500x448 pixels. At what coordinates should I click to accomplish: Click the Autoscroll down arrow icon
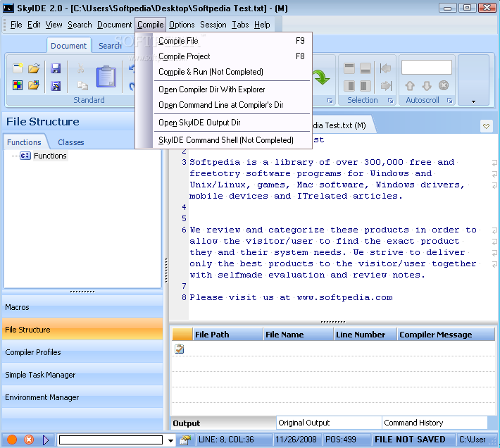(x=427, y=85)
